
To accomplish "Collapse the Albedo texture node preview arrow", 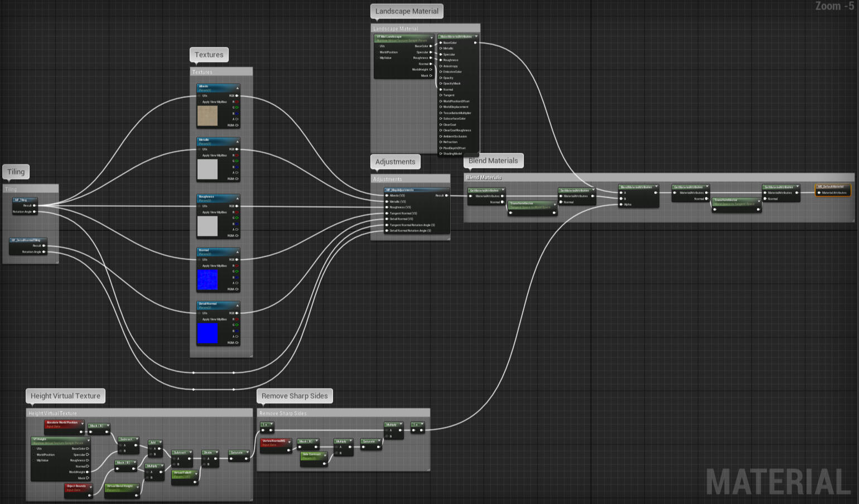I will pyautogui.click(x=237, y=88).
